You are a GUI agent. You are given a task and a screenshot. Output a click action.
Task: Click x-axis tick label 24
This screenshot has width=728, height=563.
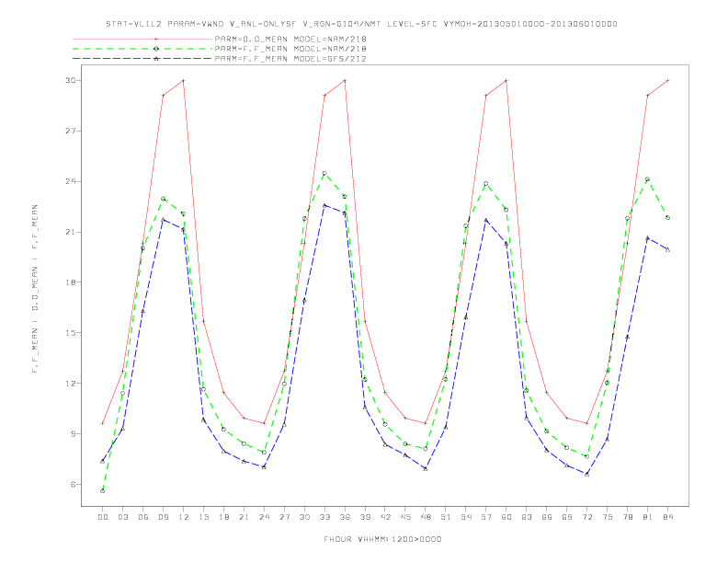(264, 517)
